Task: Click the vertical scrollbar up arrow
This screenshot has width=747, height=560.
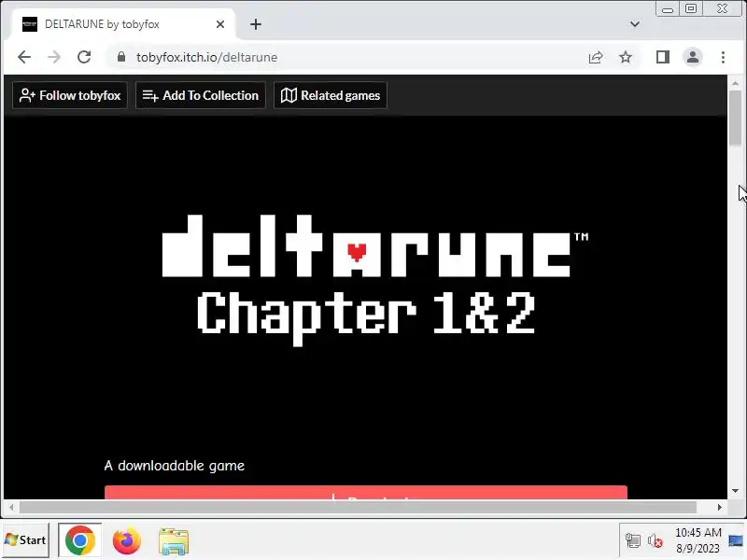Action: coord(735,83)
